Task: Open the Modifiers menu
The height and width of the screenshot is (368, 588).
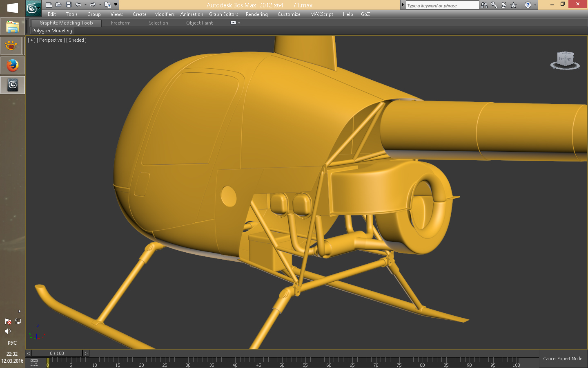Action: pyautogui.click(x=164, y=14)
